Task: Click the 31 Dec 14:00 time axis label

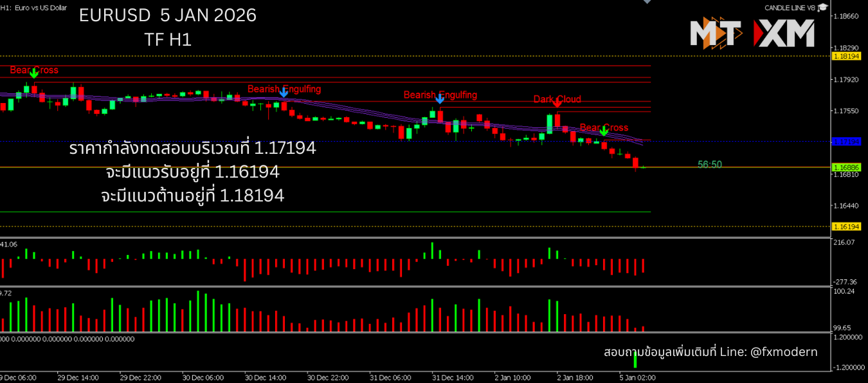Action: 453,377
